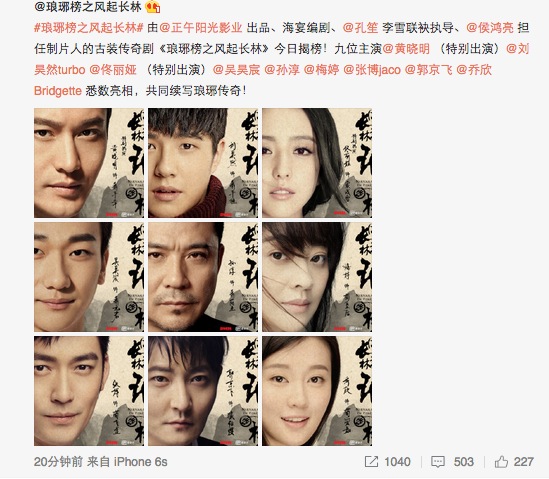
Task: Click the @吴昊宸 mention
Action: point(236,70)
